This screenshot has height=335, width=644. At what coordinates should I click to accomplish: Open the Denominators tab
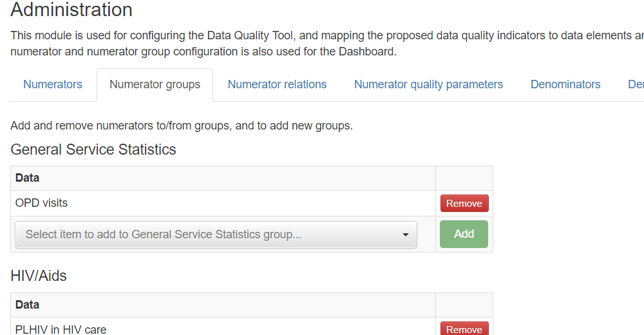pos(565,84)
